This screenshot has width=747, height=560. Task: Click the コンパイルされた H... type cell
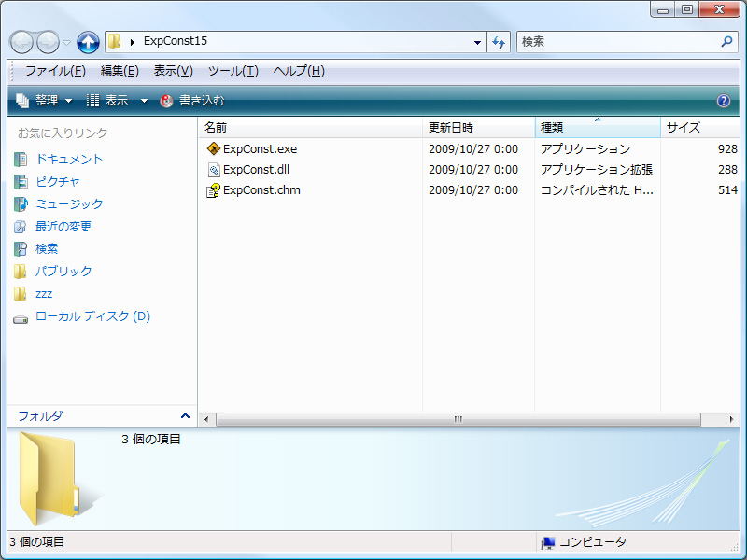point(597,190)
